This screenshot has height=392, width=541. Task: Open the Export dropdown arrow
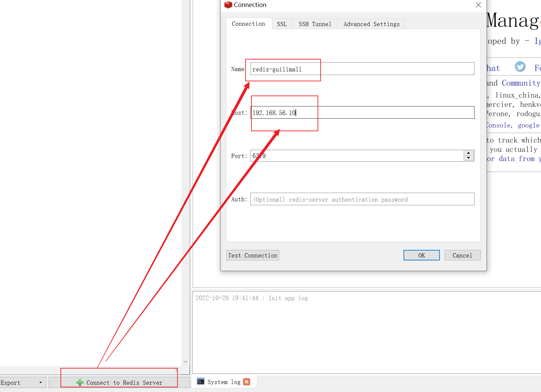coord(41,382)
